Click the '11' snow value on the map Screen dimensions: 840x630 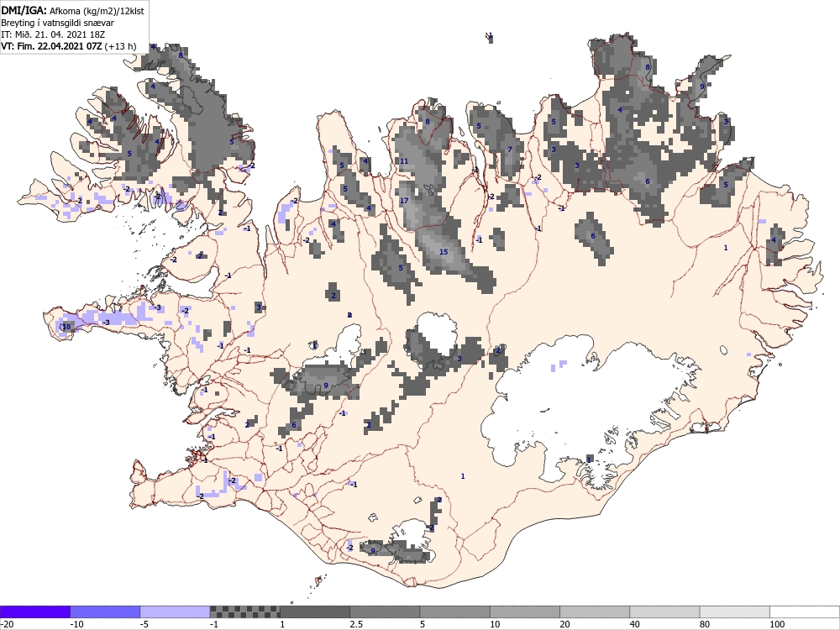pos(404,161)
